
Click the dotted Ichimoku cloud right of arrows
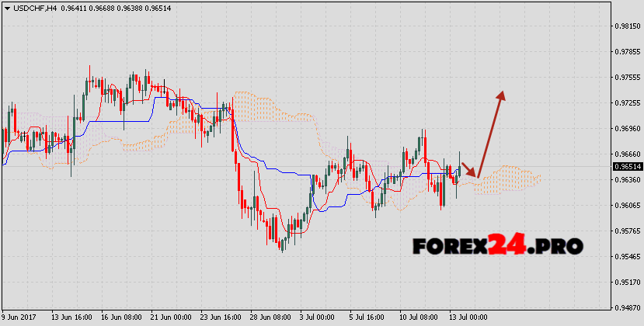coord(513,177)
